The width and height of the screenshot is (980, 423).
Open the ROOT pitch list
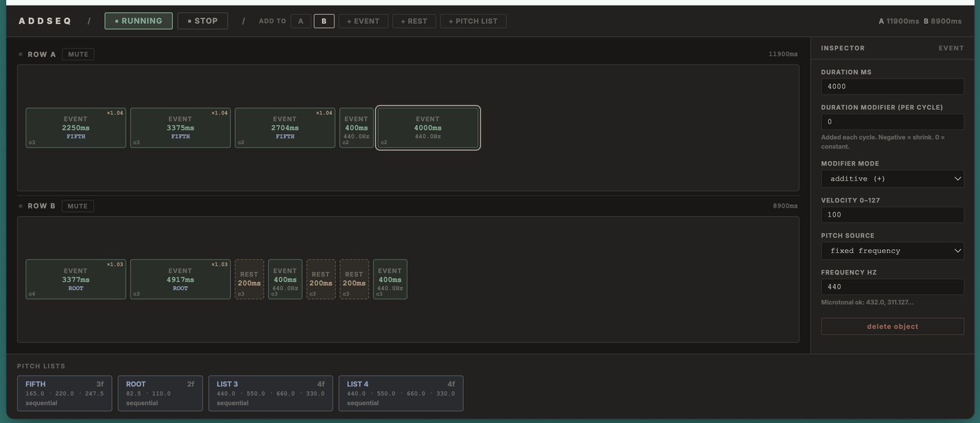click(160, 393)
